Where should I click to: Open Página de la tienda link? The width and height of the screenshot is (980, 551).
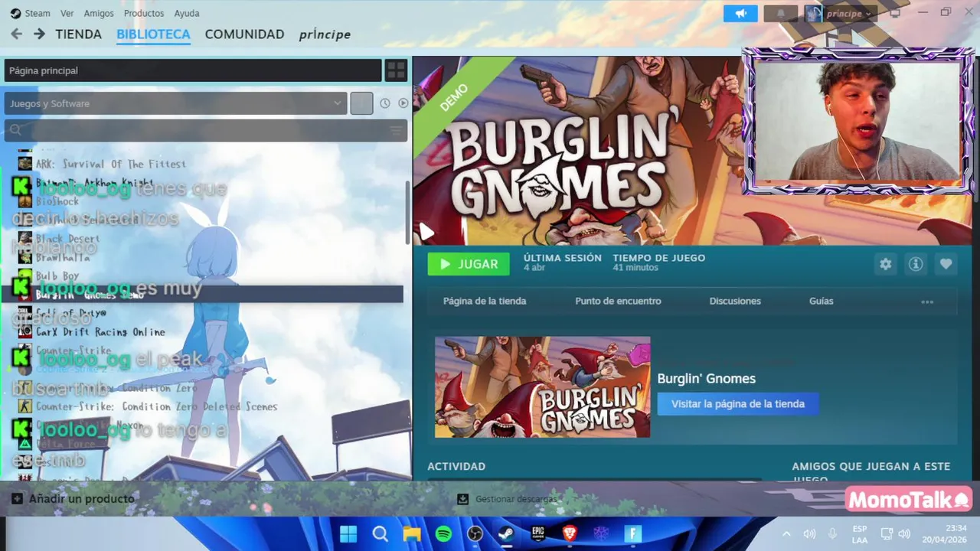(485, 302)
